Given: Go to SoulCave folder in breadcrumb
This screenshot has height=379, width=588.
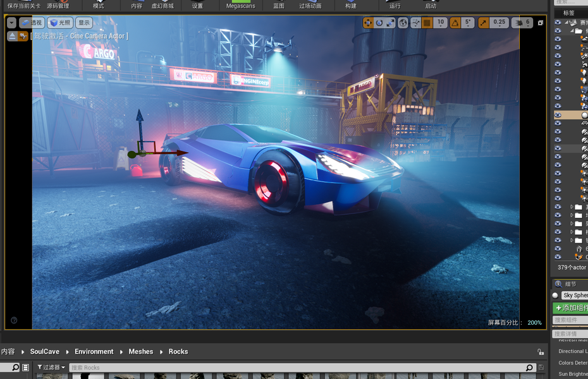Looking at the screenshot, I should coord(45,352).
